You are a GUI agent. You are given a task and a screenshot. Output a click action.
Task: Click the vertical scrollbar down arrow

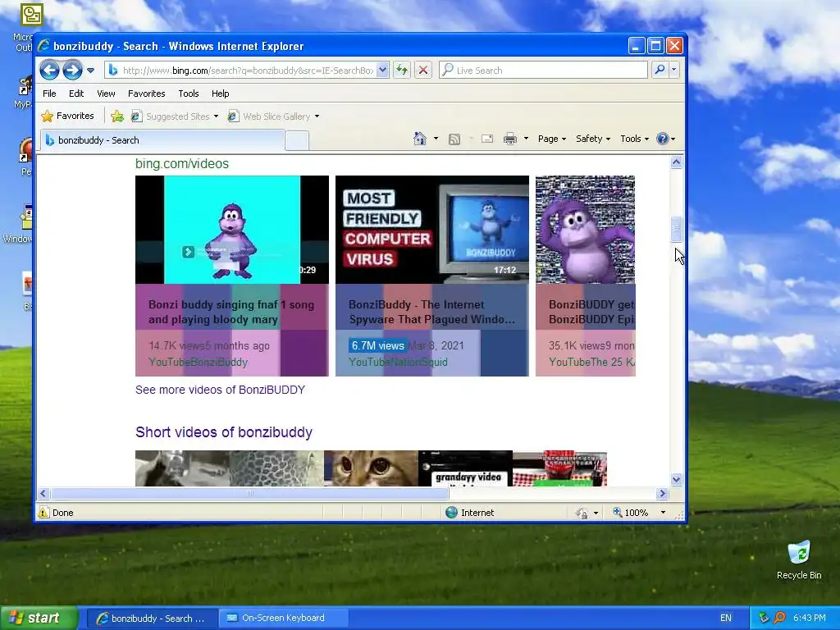(x=676, y=479)
